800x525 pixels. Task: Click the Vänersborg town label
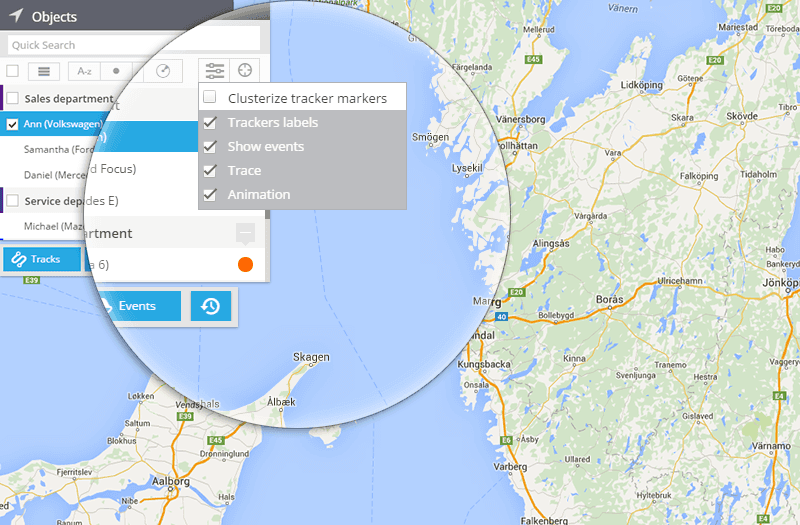pyautogui.click(x=520, y=119)
